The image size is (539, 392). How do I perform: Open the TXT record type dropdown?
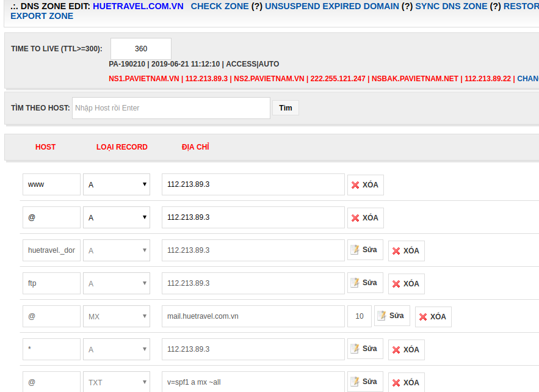pos(117,382)
